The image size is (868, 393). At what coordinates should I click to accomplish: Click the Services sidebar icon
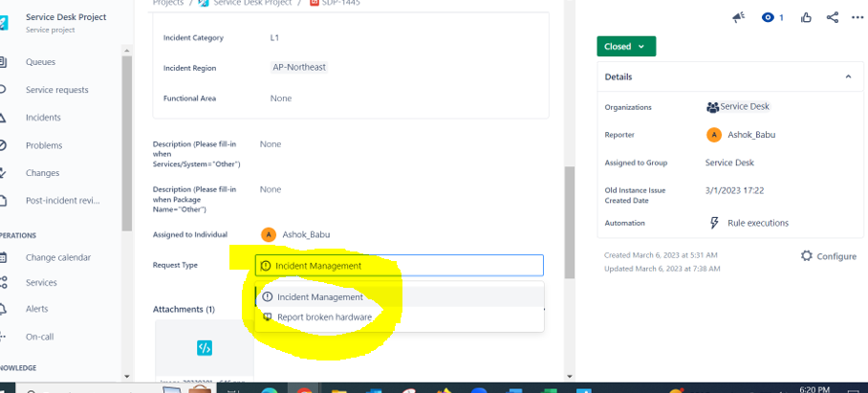tap(3, 282)
